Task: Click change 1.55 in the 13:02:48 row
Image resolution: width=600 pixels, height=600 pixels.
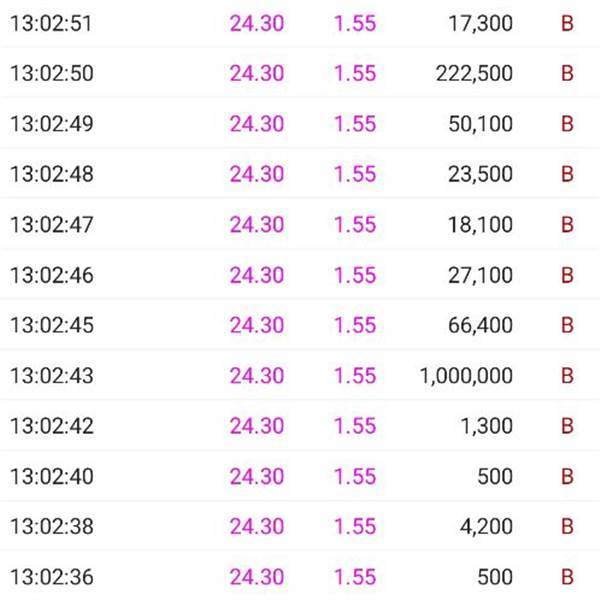Action: [x=355, y=174]
